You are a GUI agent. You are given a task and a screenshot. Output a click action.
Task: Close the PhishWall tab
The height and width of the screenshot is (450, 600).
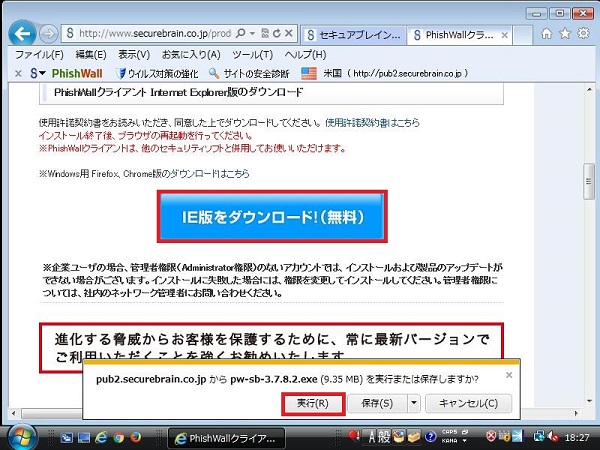coord(505,35)
